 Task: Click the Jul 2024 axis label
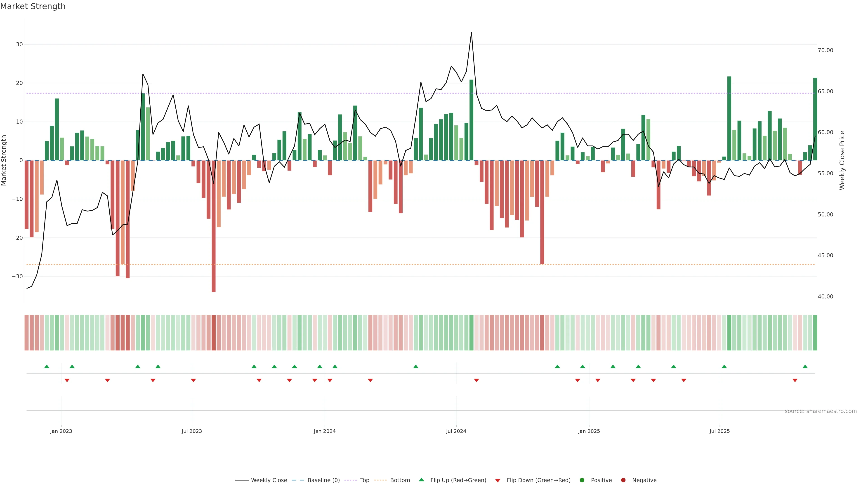point(456,431)
